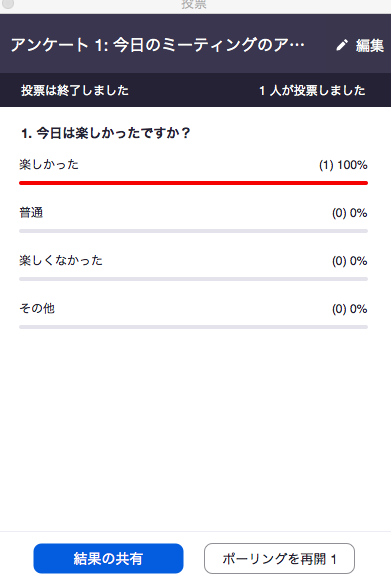Viewport: 391px width, 580px height.
Task: Click the 普通 (0) 0% value
Action: (350, 213)
